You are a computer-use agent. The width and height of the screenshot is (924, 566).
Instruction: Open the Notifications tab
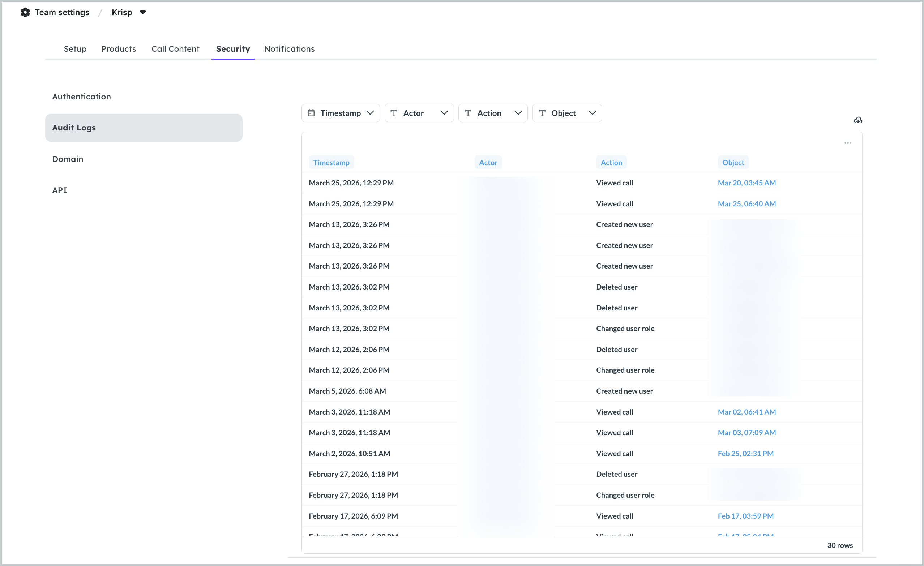(x=289, y=49)
